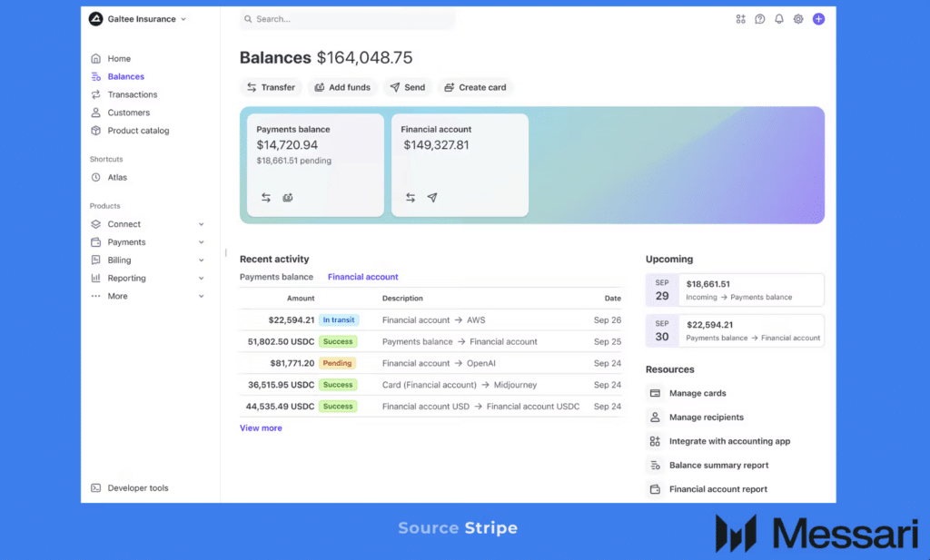Click the Sep 25 date cell
This screenshot has height=560, width=930.
608,342
